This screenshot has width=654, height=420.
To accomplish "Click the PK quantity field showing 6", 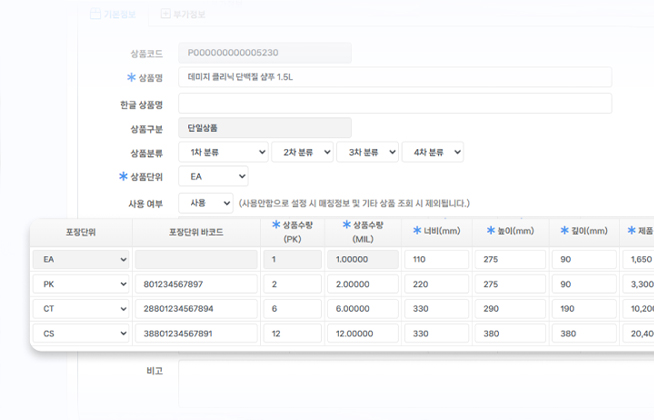I will point(292,309).
